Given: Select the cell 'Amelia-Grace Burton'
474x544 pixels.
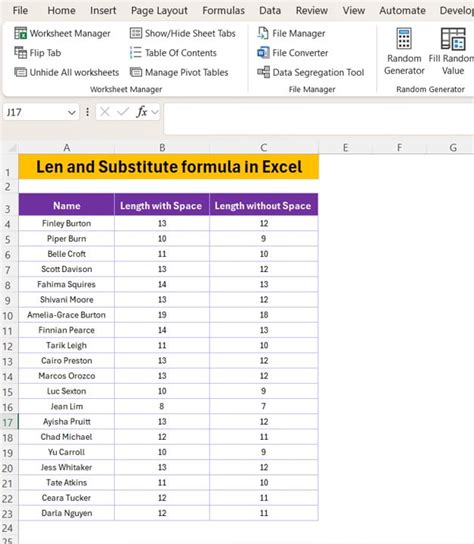Looking at the screenshot, I should (67, 315).
